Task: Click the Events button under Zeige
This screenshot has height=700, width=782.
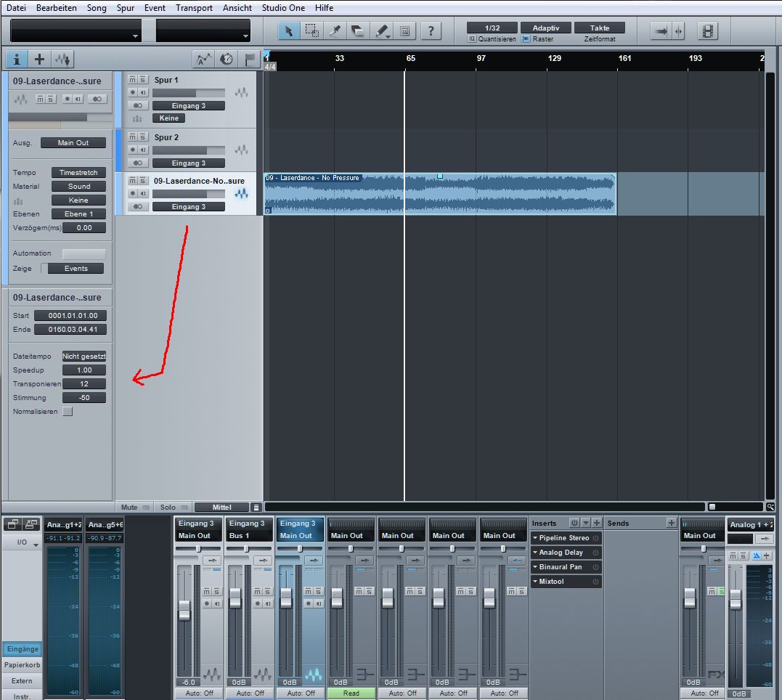Action: click(75, 268)
